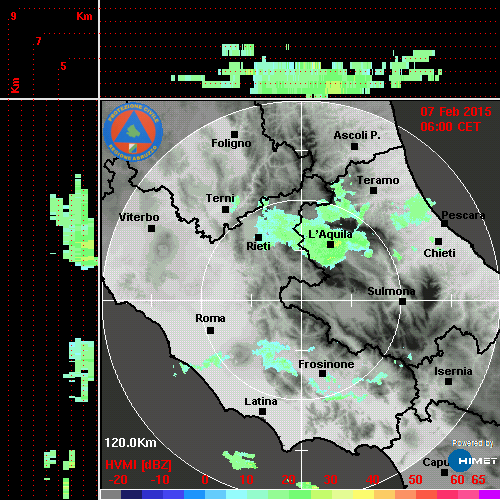Image resolution: width=500 pixels, height=500 pixels.
Task: Click the Isernia city marker square
Action: pos(449,381)
